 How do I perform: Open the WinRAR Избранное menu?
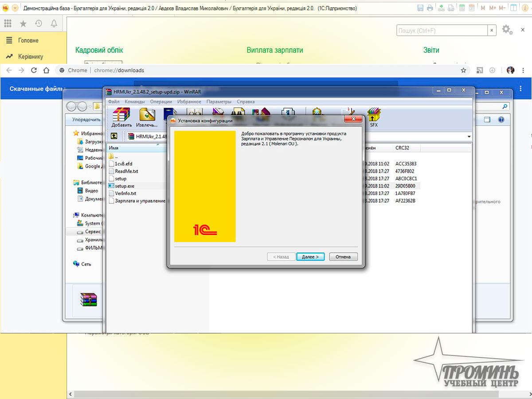(189, 102)
